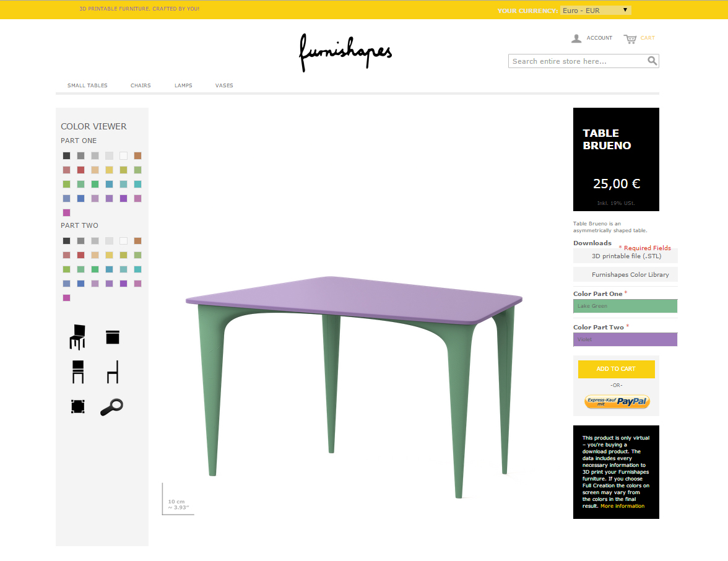The image size is (728, 561).
Task: Activate the fullscreen square icon
Action: (x=78, y=406)
